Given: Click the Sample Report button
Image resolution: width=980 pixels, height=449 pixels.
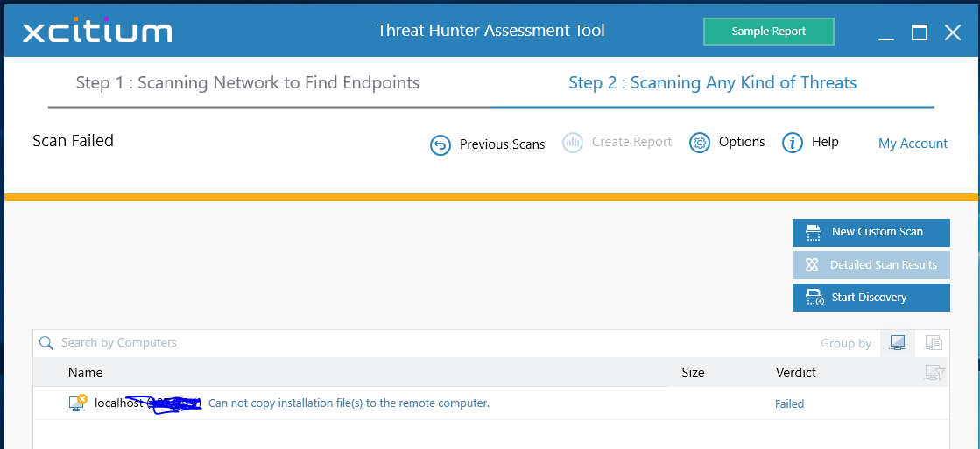Looking at the screenshot, I should pyautogui.click(x=768, y=32).
